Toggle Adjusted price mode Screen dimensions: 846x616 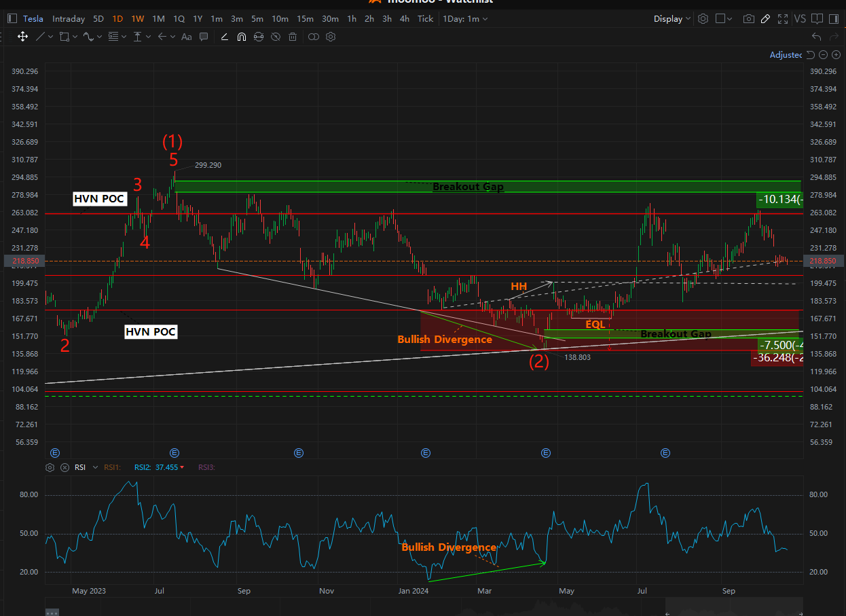[x=786, y=55]
